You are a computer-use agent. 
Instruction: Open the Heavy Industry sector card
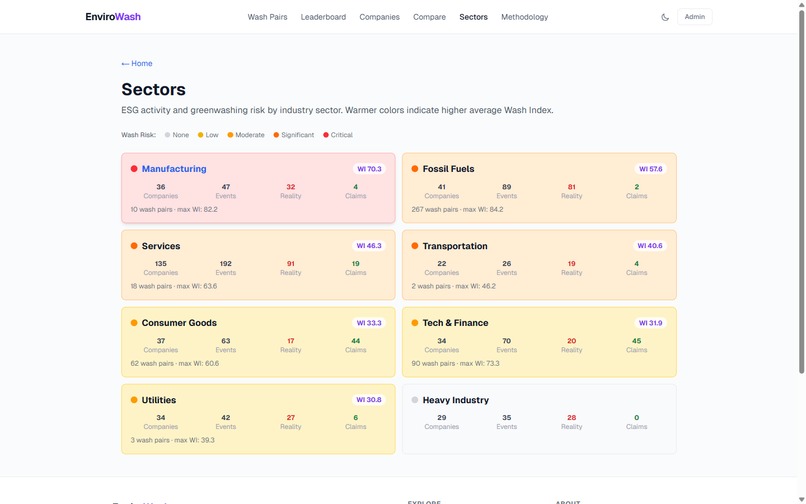pyautogui.click(x=539, y=419)
